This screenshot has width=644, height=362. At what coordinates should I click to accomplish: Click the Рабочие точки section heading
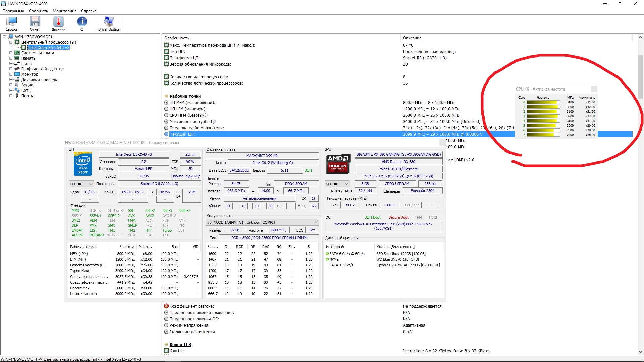click(x=185, y=96)
